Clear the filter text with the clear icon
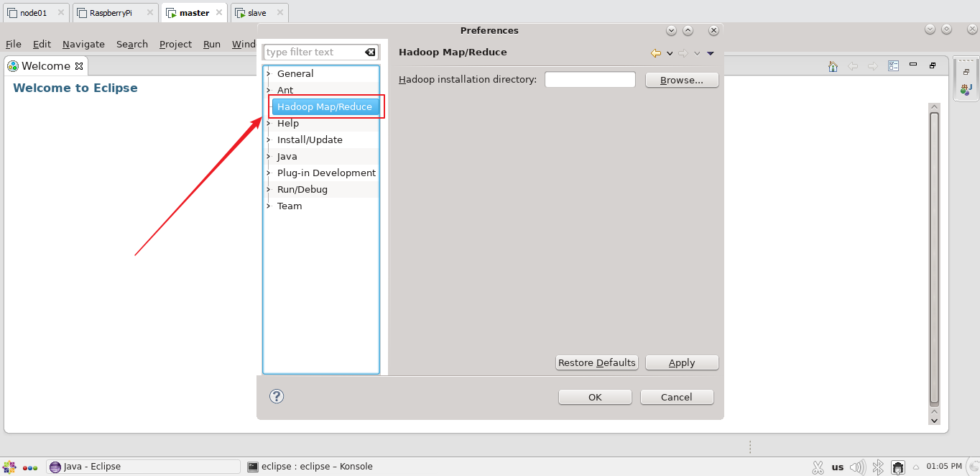 (370, 52)
